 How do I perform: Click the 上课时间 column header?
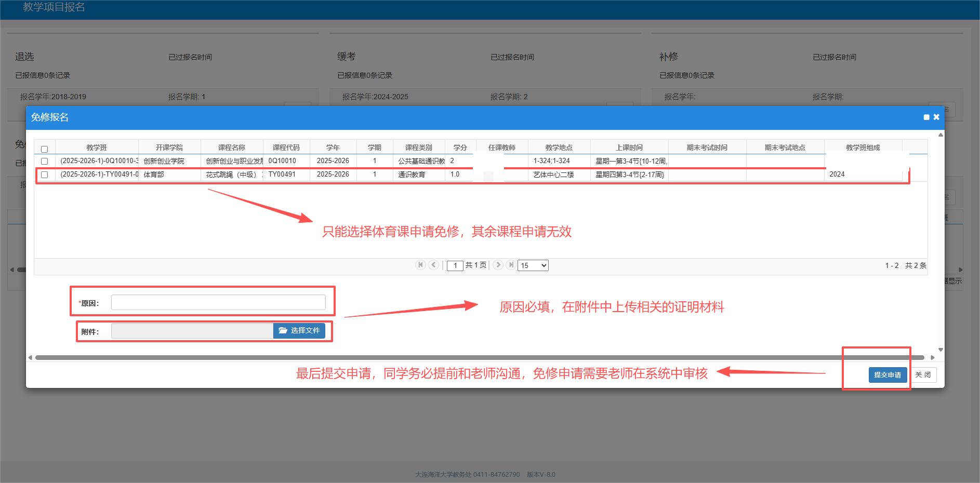coord(629,147)
